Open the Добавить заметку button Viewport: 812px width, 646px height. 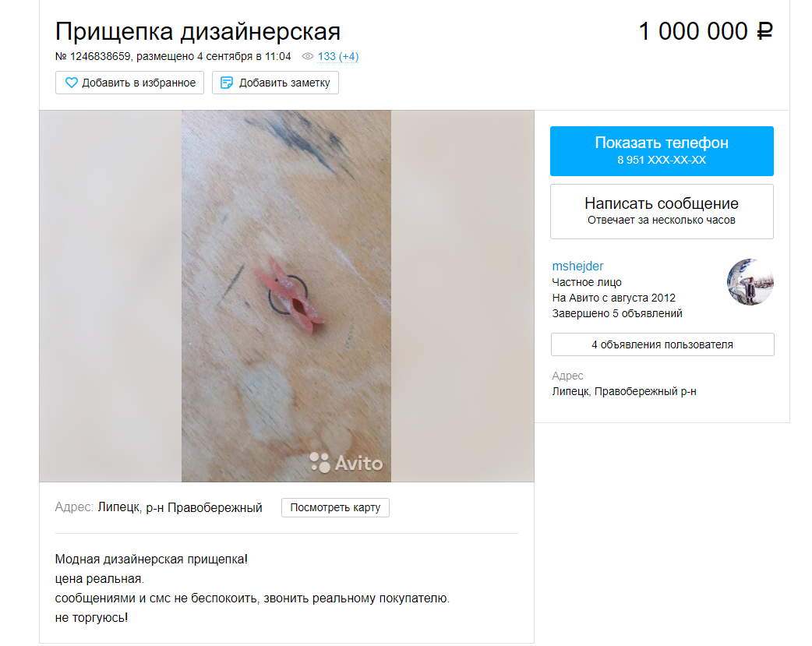[276, 83]
